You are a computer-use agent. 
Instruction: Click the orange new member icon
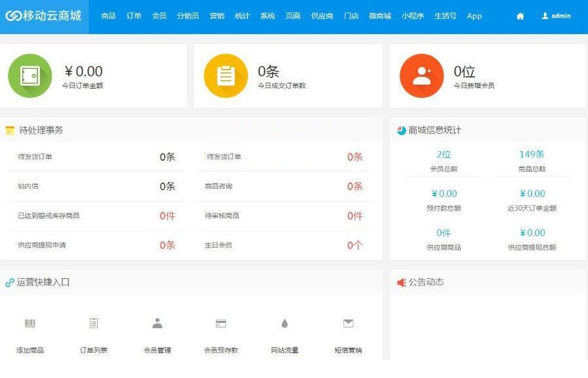point(421,75)
